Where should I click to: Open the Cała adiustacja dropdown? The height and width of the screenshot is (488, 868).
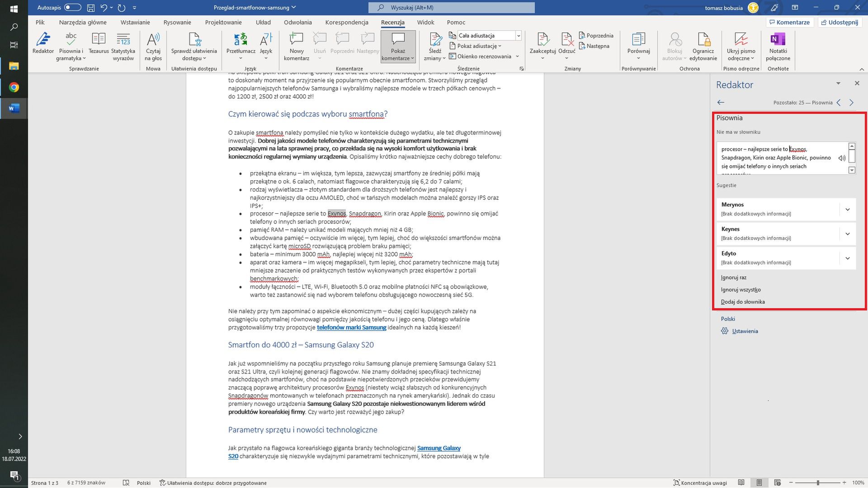pos(518,35)
